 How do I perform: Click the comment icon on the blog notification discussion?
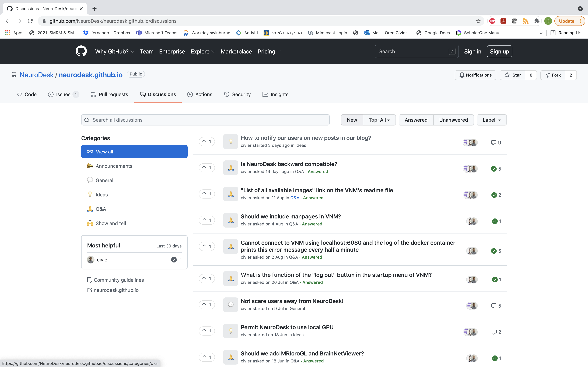pyautogui.click(x=493, y=142)
